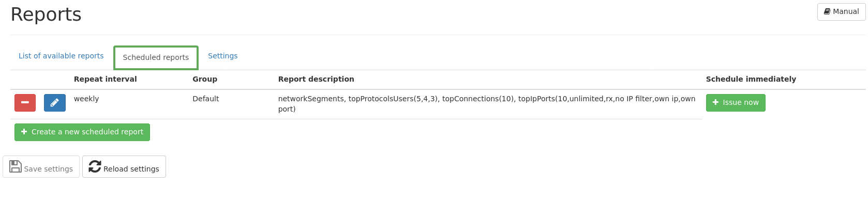Select the 'Default' group cell
This screenshot has height=217, width=868.
point(206,99)
